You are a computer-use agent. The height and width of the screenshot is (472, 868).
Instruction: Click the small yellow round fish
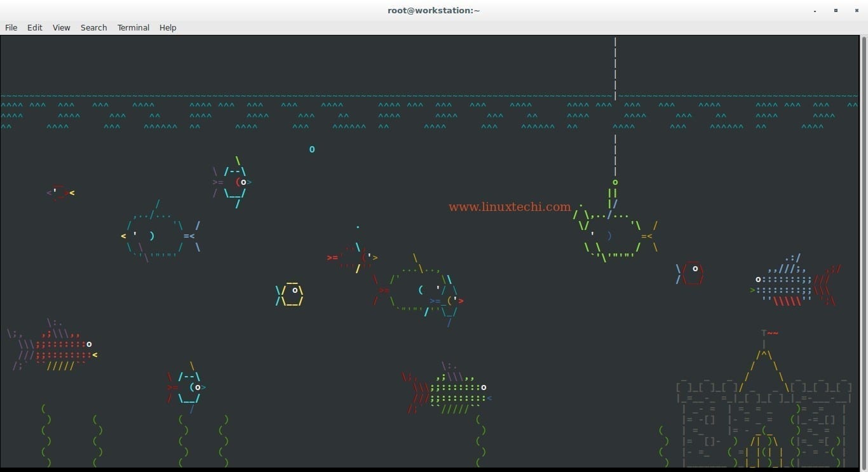[289, 294]
